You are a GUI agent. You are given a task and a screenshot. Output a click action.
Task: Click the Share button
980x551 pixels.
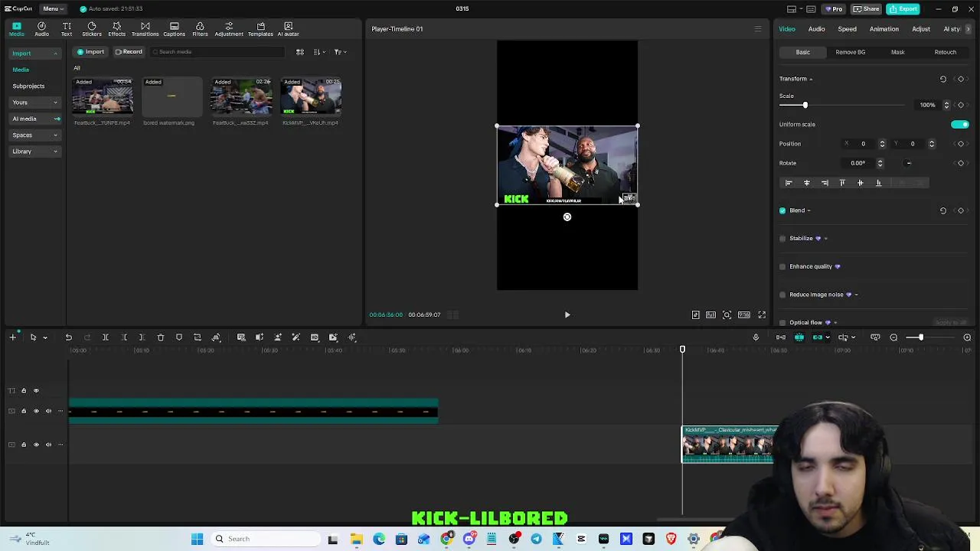click(867, 8)
